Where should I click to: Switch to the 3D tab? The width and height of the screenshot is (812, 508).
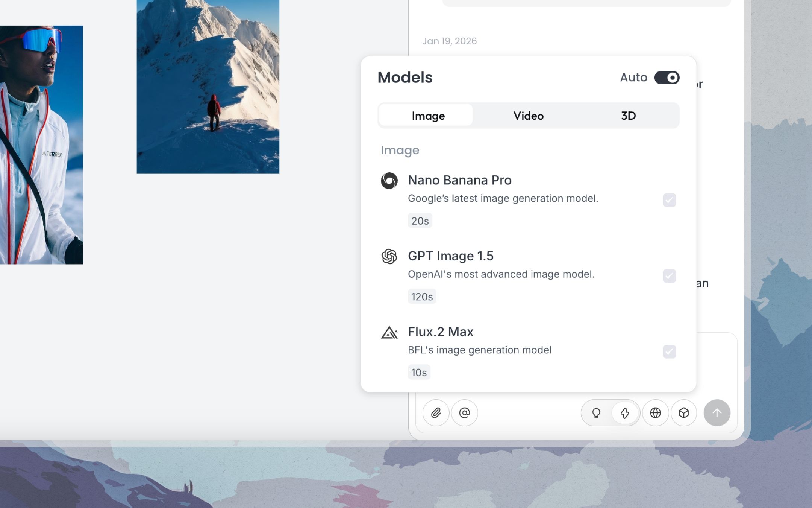[628, 116]
